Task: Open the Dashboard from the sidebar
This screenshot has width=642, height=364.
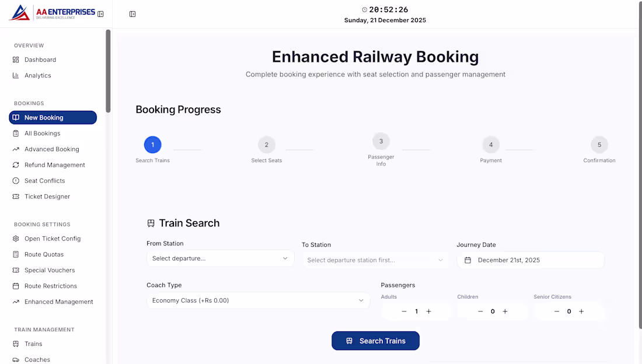Action: [40, 60]
